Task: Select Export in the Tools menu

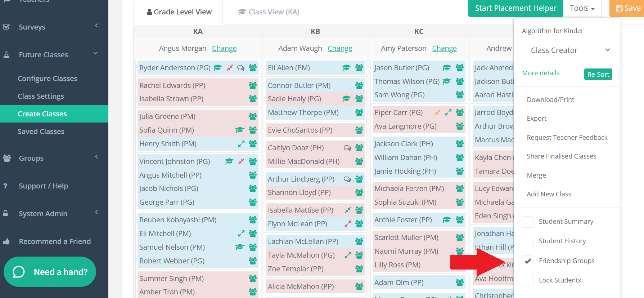Action: (x=536, y=119)
